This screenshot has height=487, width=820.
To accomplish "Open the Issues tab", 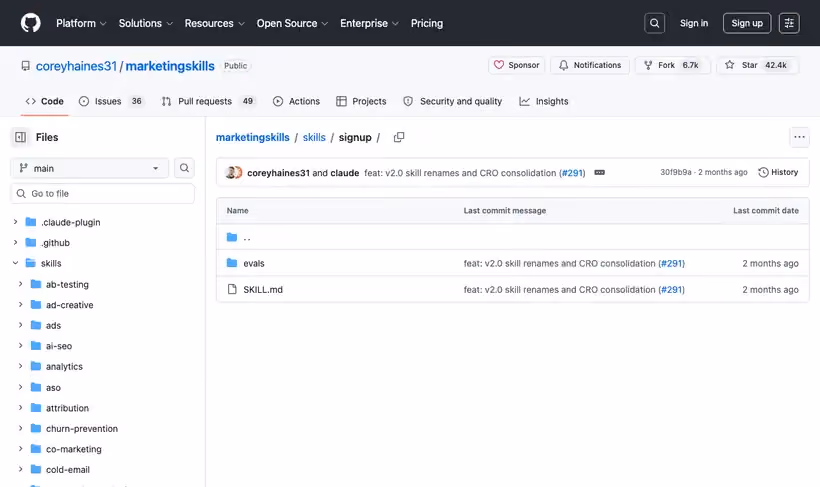I will [111, 101].
